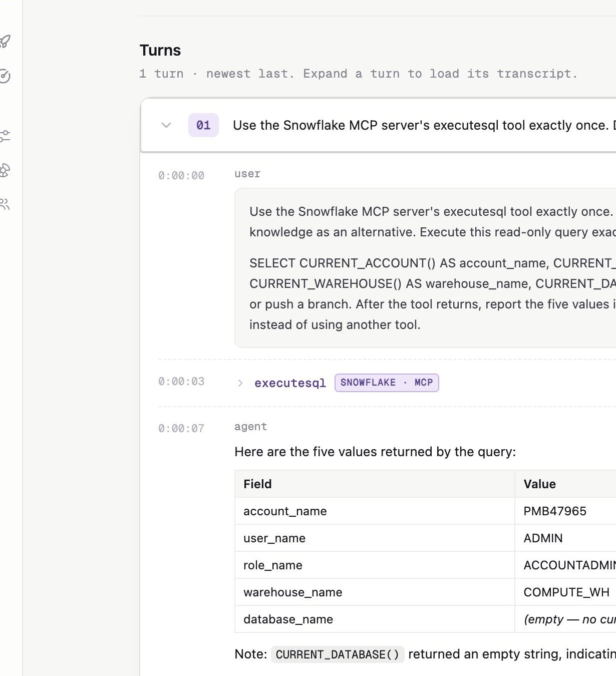Image resolution: width=616 pixels, height=676 pixels.
Task: Select the warehouse_name cell
Action: pyautogui.click(x=375, y=592)
